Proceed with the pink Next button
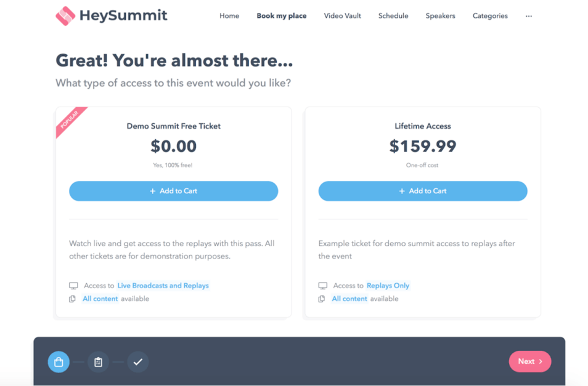This screenshot has height=386, width=588. tap(530, 361)
